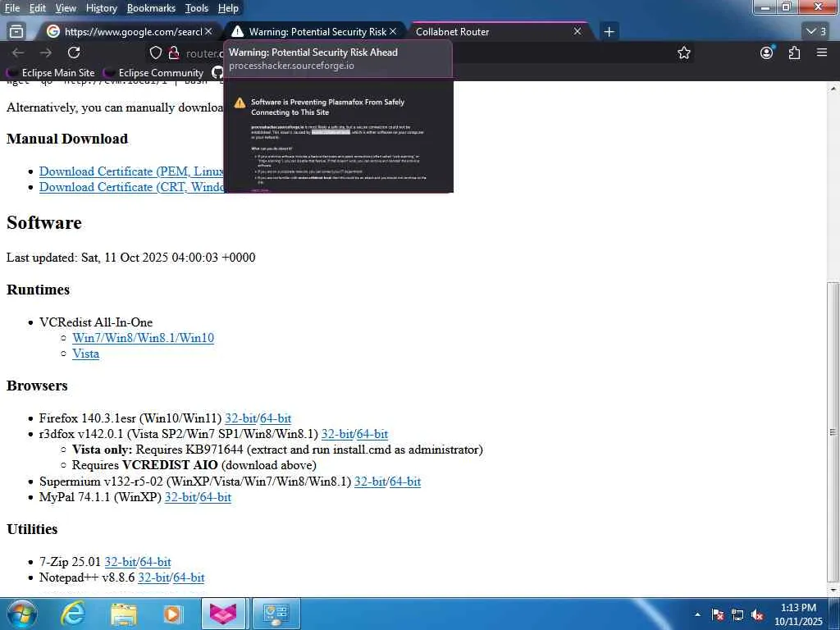Screen dimensions: 840x630
Task: Open the Help menu
Action: [x=228, y=8]
